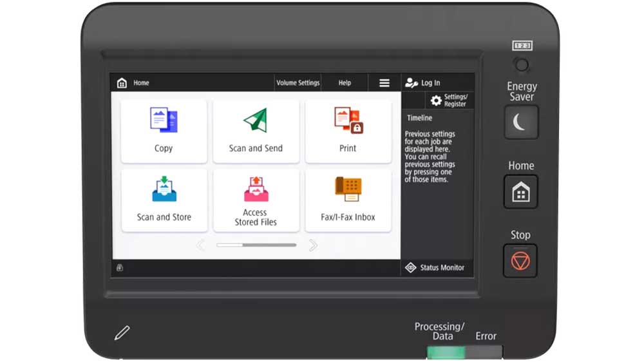The image size is (644, 362).
Task: Open the Copy function
Action: tap(164, 131)
